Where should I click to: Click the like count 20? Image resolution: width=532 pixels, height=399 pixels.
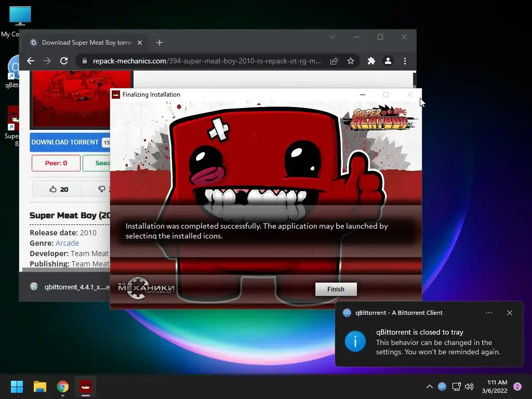click(x=64, y=190)
